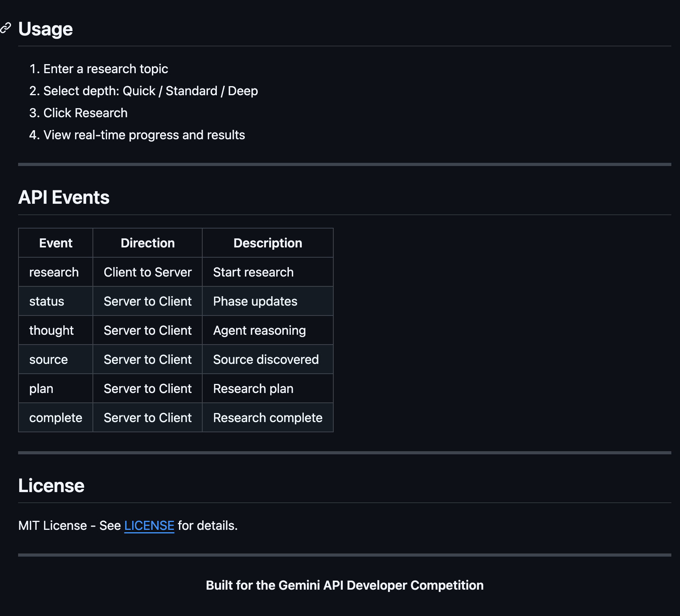Click the API Events section heading
Image resolution: width=680 pixels, height=616 pixels.
coord(64,197)
